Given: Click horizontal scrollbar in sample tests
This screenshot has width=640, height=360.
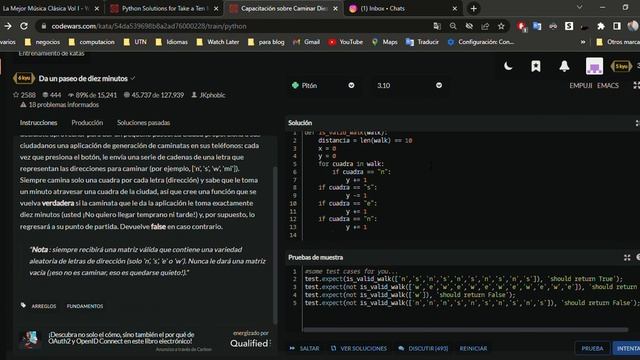Looking at the screenshot, I should point(465,330).
